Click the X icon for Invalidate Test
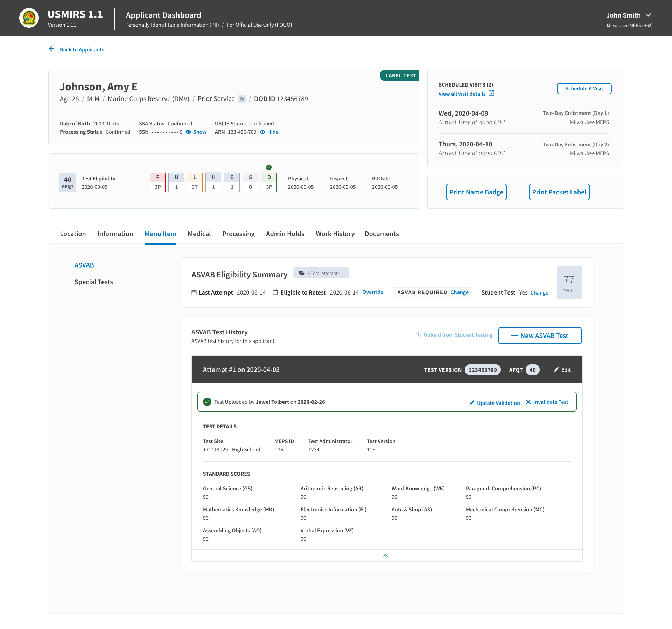Viewport: 672px width, 629px height. 528,402
